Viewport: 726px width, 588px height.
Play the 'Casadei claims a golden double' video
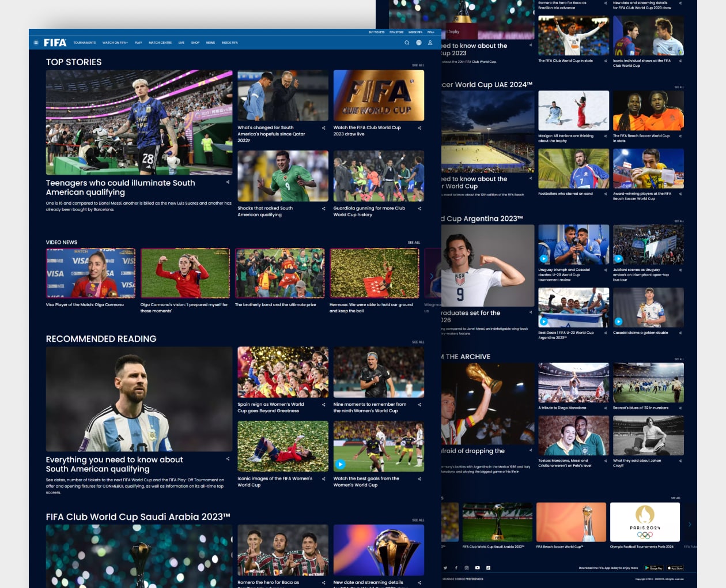tap(618, 322)
